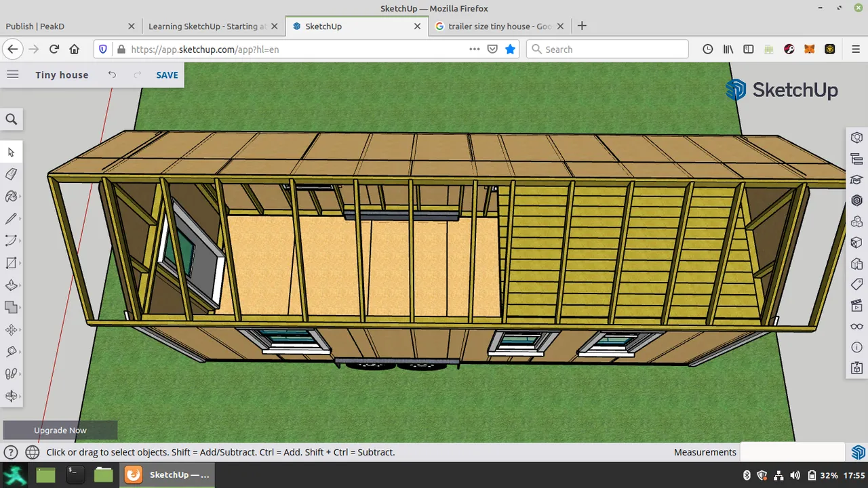Open the Firefox application hamburger menu
The width and height of the screenshot is (868, 488).
point(856,49)
